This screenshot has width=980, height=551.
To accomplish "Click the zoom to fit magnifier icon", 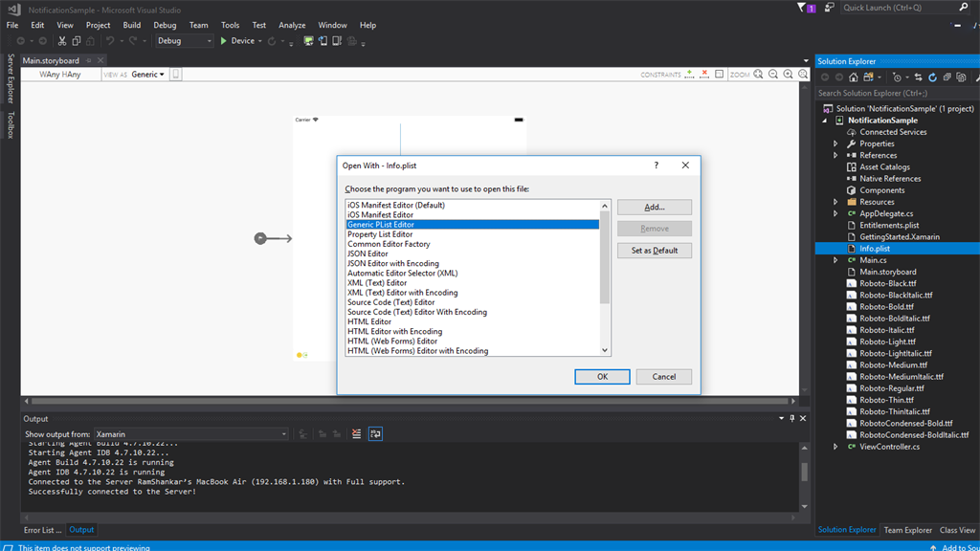I will pos(758,74).
